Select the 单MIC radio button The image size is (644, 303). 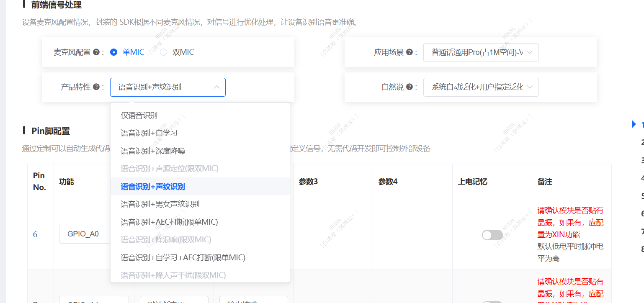[x=113, y=52]
